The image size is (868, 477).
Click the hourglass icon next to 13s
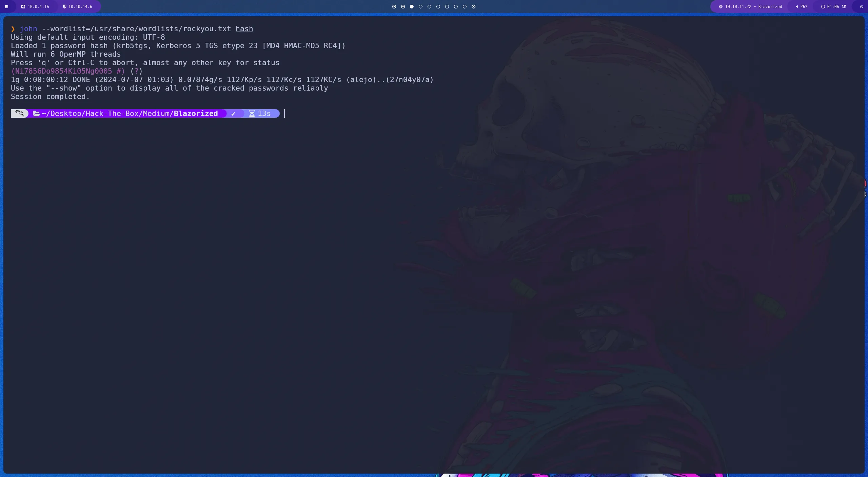(251, 113)
